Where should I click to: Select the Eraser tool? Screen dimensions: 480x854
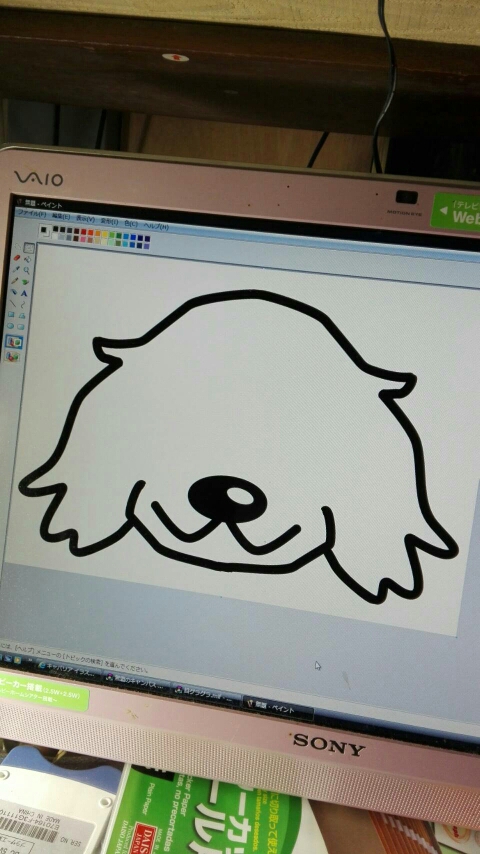point(16,258)
